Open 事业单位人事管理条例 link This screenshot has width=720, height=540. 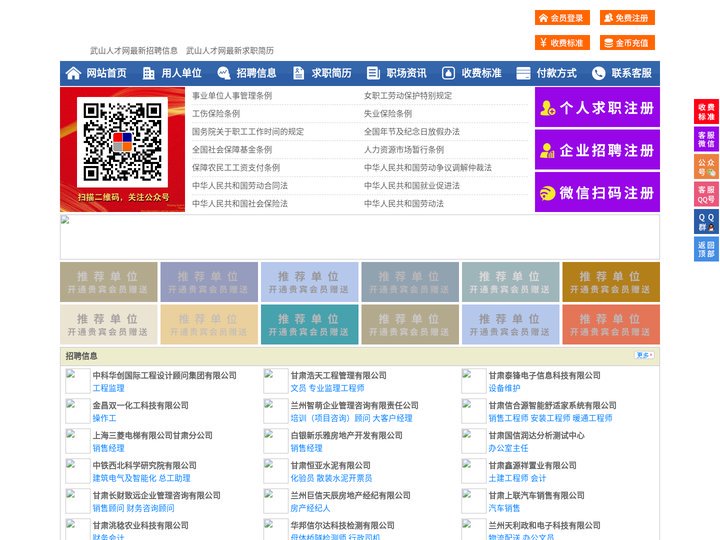232,96
